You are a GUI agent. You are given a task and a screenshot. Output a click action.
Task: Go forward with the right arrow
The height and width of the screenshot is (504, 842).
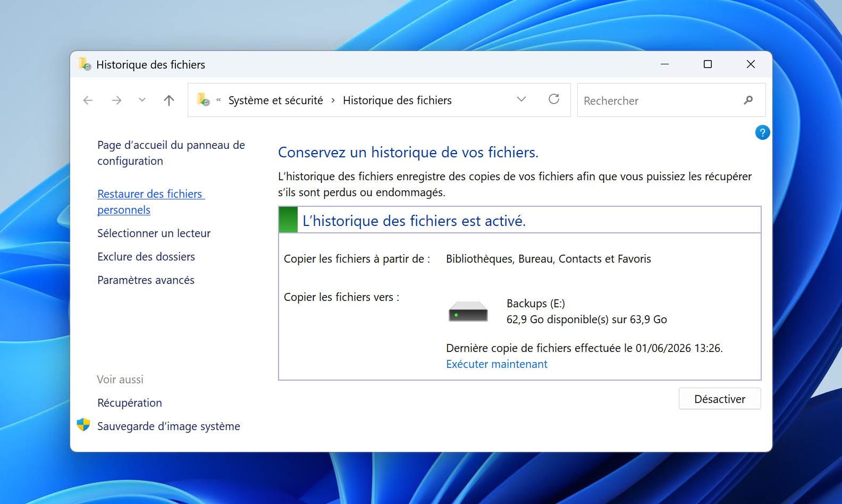tap(116, 100)
